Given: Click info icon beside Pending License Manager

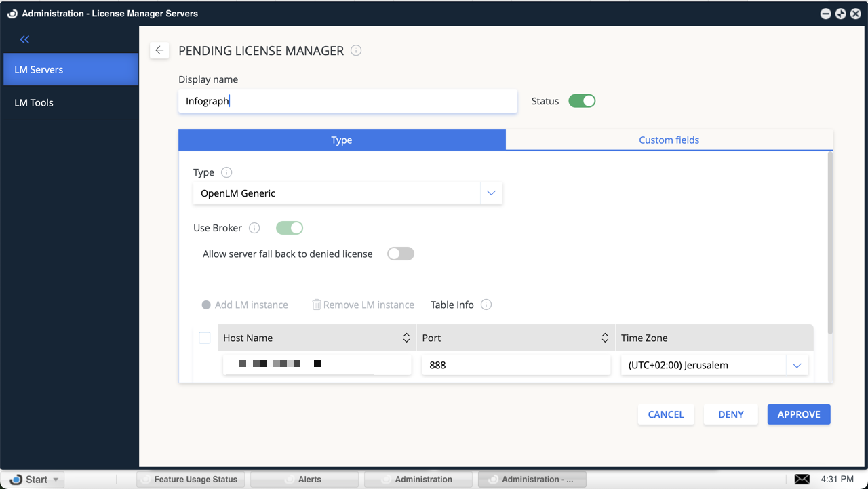Looking at the screenshot, I should (356, 51).
